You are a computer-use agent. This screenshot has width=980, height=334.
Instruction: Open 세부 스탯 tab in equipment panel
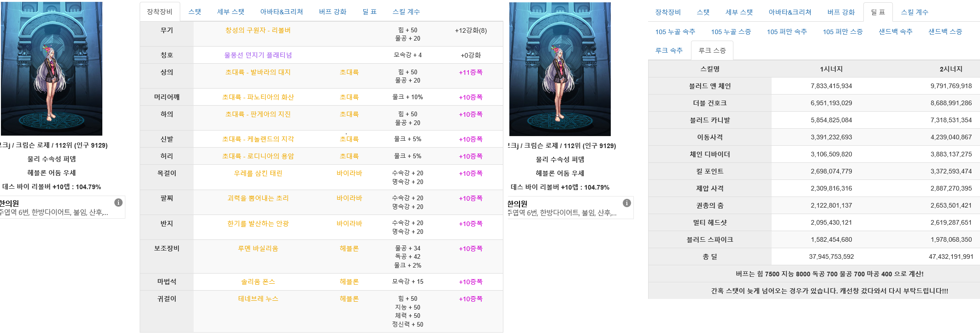click(230, 12)
